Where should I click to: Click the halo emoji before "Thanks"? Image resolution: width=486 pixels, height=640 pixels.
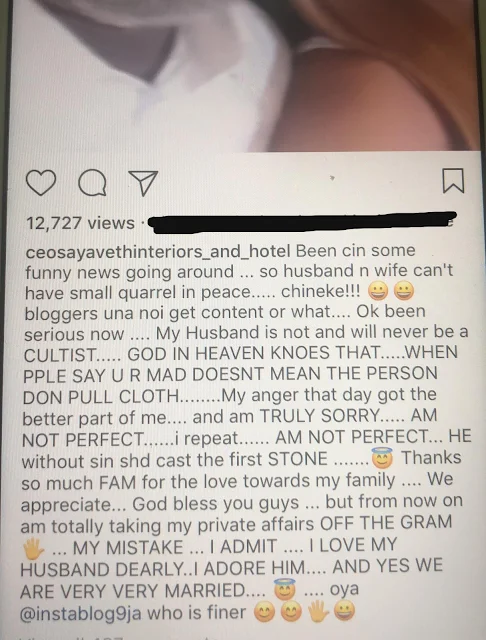tap(382, 458)
